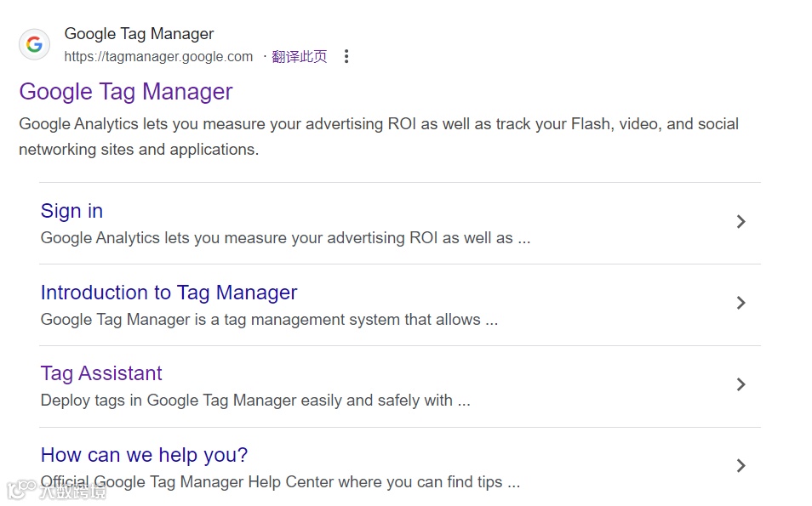Open the three-dot result options menu
The height and width of the screenshot is (506, 812).
point(346,57)
